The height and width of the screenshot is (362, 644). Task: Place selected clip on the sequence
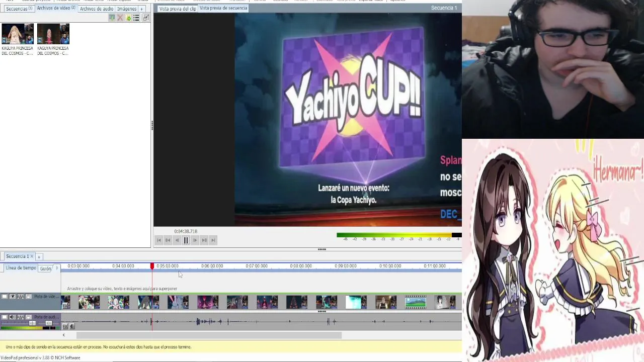pos(112,18)
